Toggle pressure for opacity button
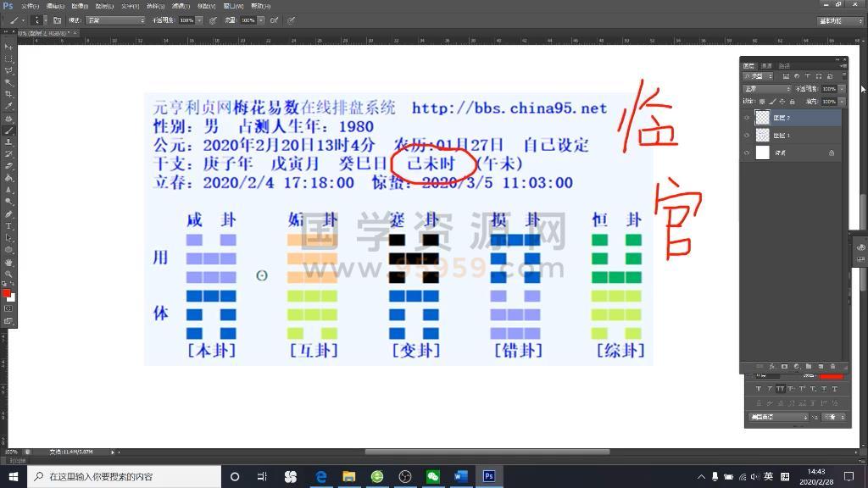Image resolution: width=868 pixels, height=488 pixels. point(213,20)
